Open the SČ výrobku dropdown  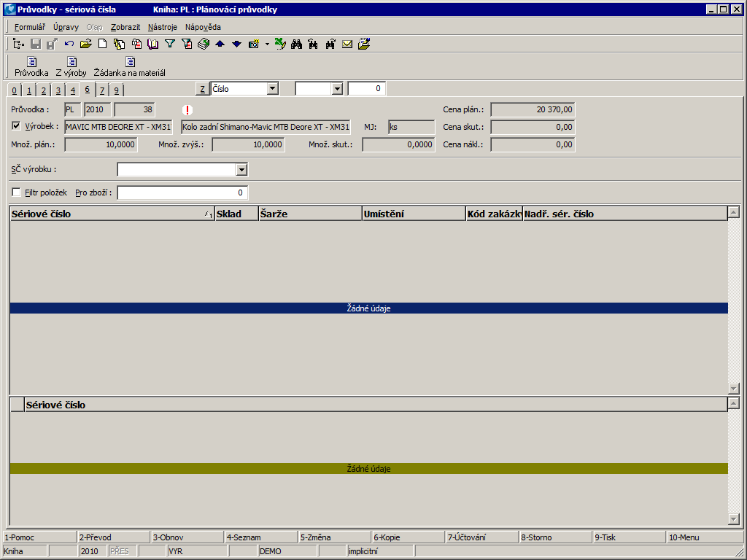[x=241, y=170]
